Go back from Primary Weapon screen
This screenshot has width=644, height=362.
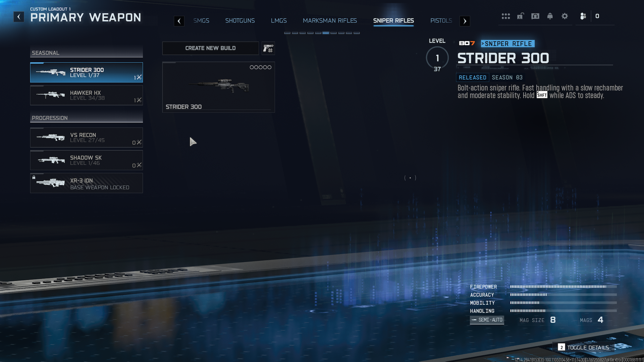[x=19, y=17]
